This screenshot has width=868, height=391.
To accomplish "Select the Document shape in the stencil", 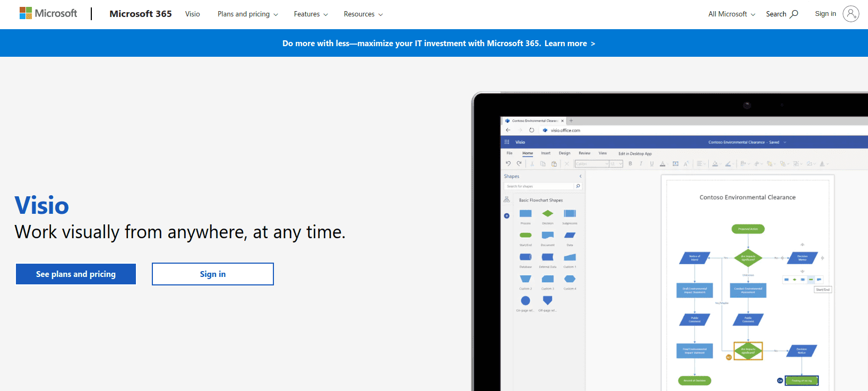I will pos(548,235).
